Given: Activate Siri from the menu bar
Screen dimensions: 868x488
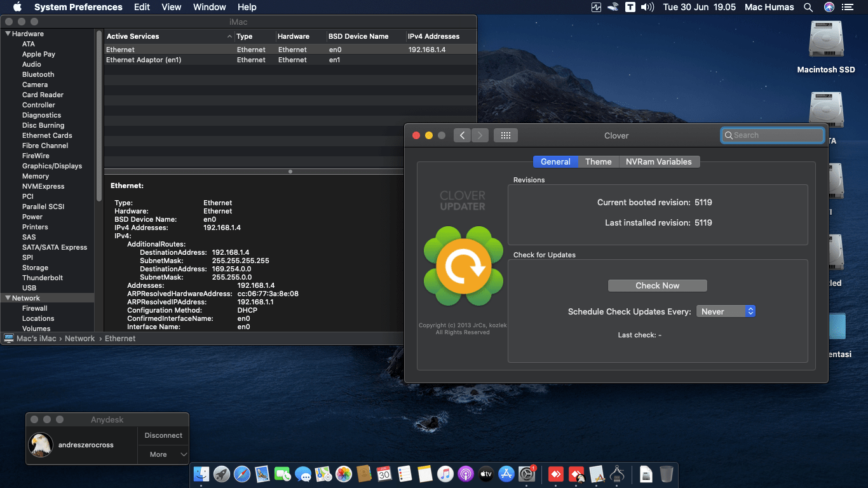Looking at the screenshot, I should 829,7.
